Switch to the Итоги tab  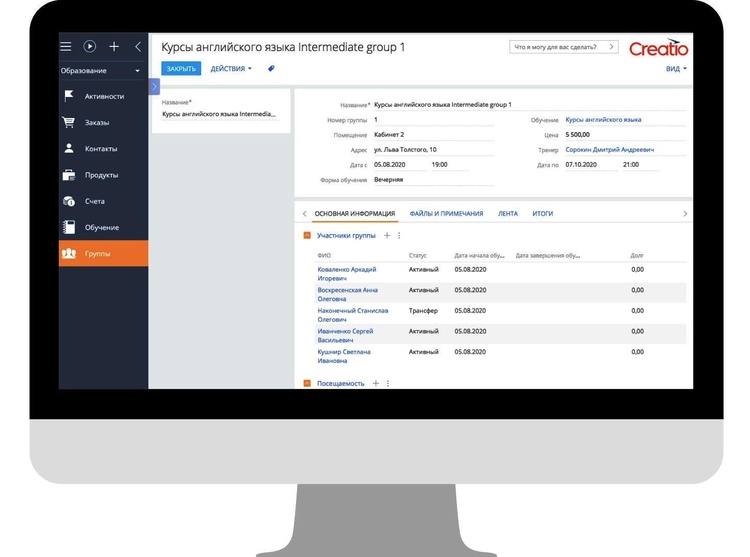coord(543,213)
